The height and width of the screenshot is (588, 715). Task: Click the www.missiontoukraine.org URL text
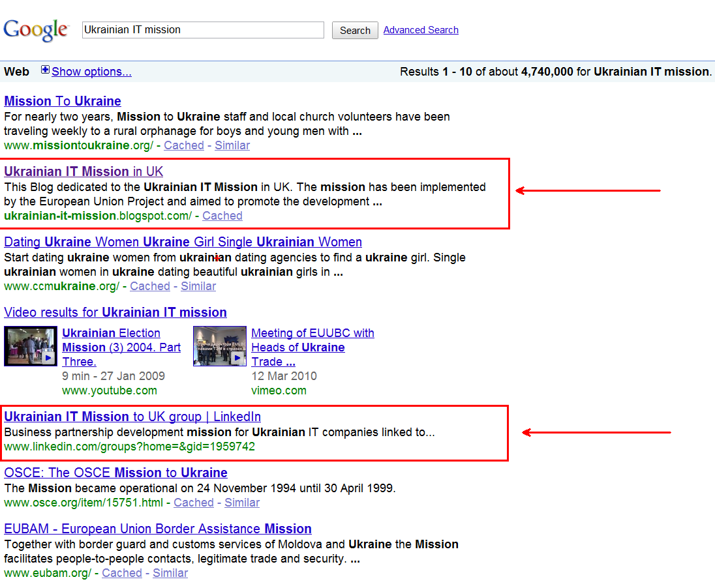(x=78, y=145)
